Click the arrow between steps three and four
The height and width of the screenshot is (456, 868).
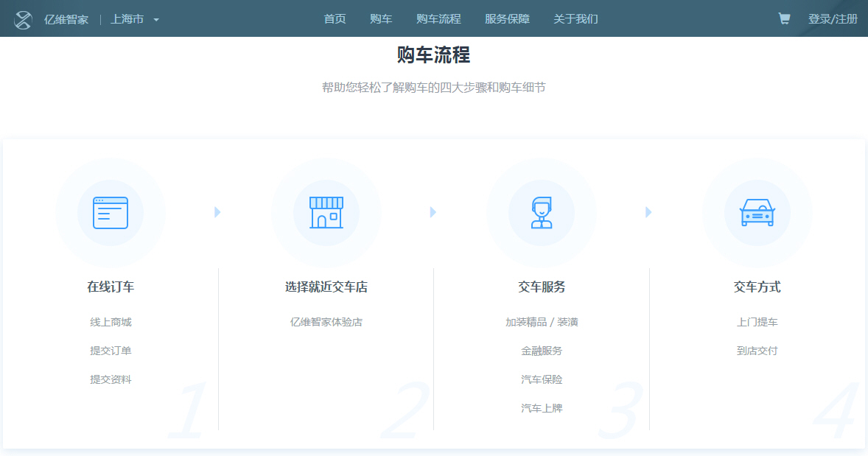(x=648, y=212)
